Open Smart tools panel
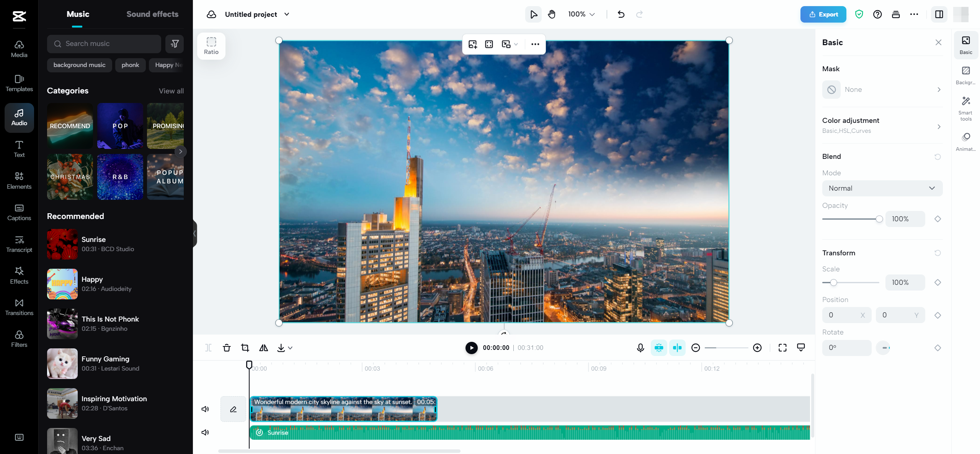 point(965,108)
